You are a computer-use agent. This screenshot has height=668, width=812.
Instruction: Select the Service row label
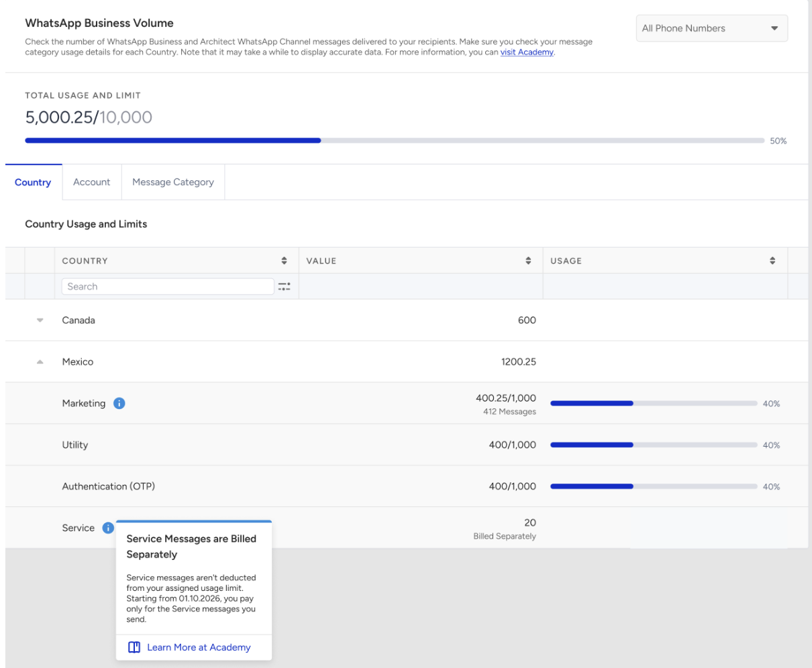[79, 528]
